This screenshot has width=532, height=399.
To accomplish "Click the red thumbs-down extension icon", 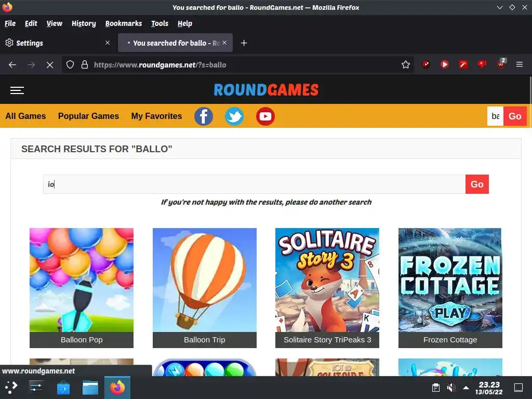I will pyautogui.click(x=482, y=64).
